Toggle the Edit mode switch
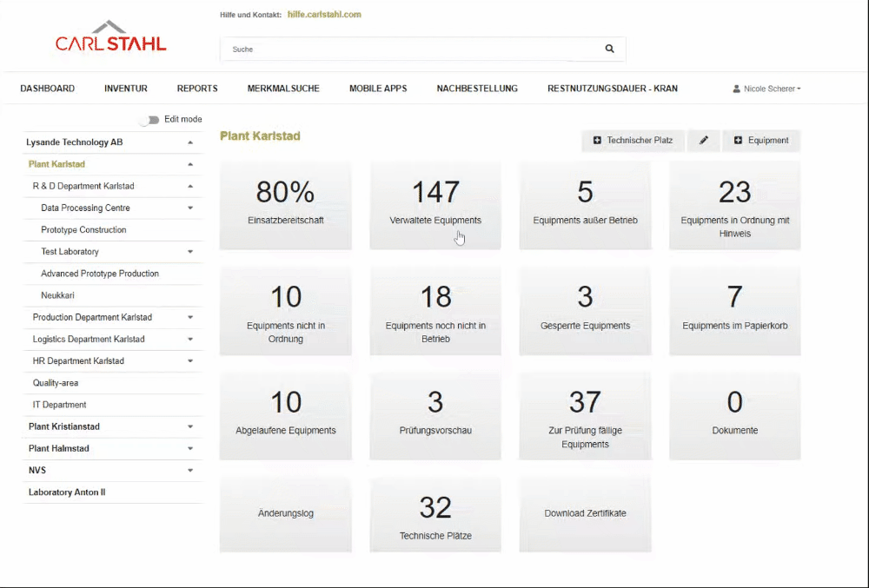 149,120
